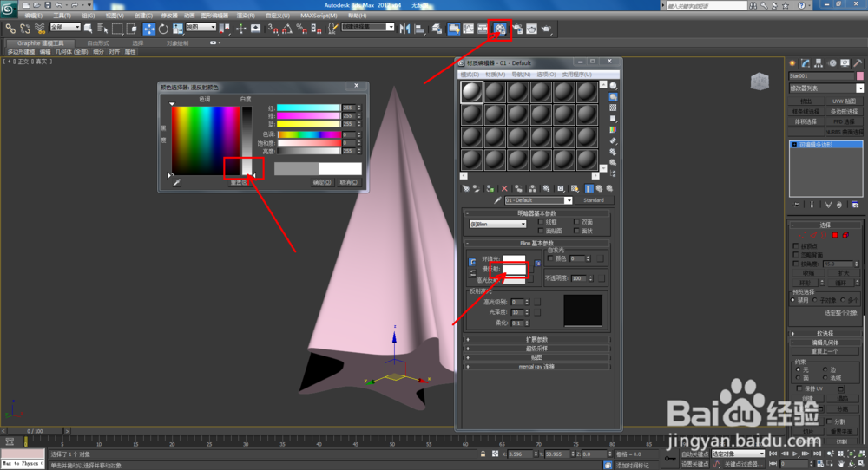The width and height of the screenshot is (868, 470).
Task: Click the 漫反射 diffuse color swatch
Action: 514,269
